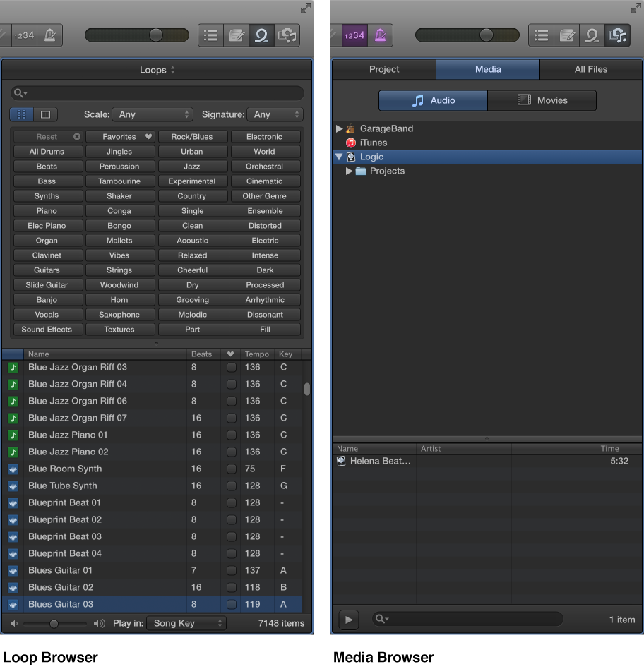Click the green note icon beside Blue Jazz Piano 01
Viewport: 644px width, 669px height.
click(13, 435)
